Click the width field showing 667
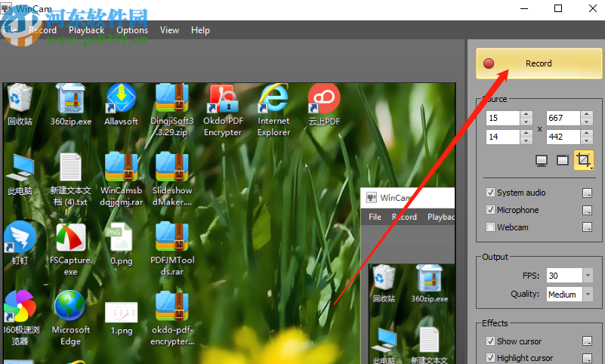605x364 pixels. [x=563, y=118]
